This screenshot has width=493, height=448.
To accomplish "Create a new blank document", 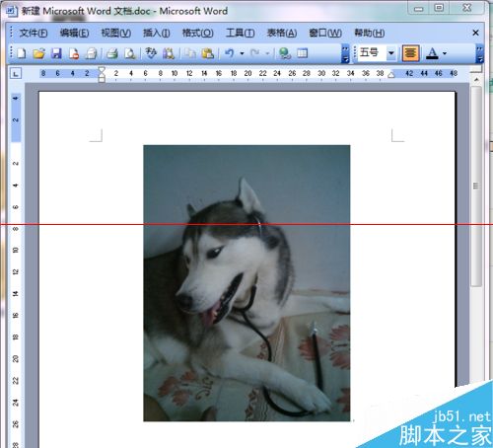I will point(21,53).
